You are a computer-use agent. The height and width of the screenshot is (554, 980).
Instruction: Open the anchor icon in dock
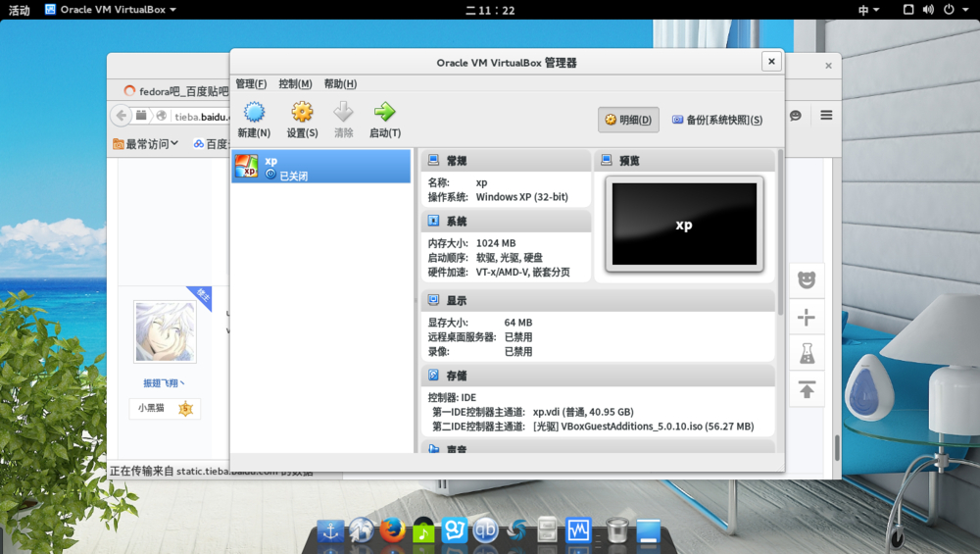(x=330, y=530)
